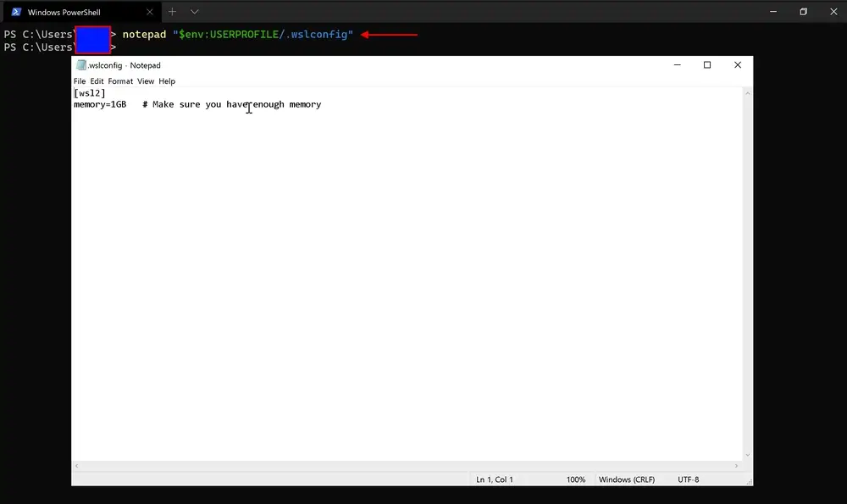The image size is (847, 504).
Task: Click the Notepad vertical scroll down arrow
Action: point(748,455)
